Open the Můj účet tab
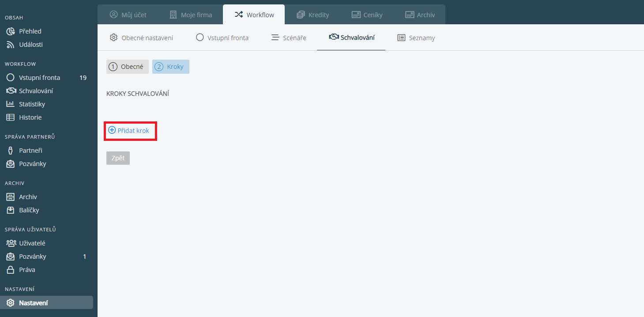 coord(128,15)
